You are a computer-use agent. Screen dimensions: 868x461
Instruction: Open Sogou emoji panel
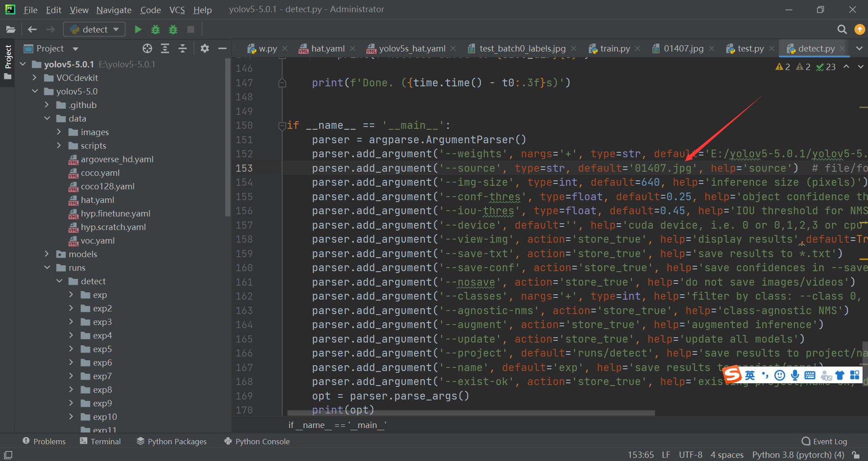(780, 375)
